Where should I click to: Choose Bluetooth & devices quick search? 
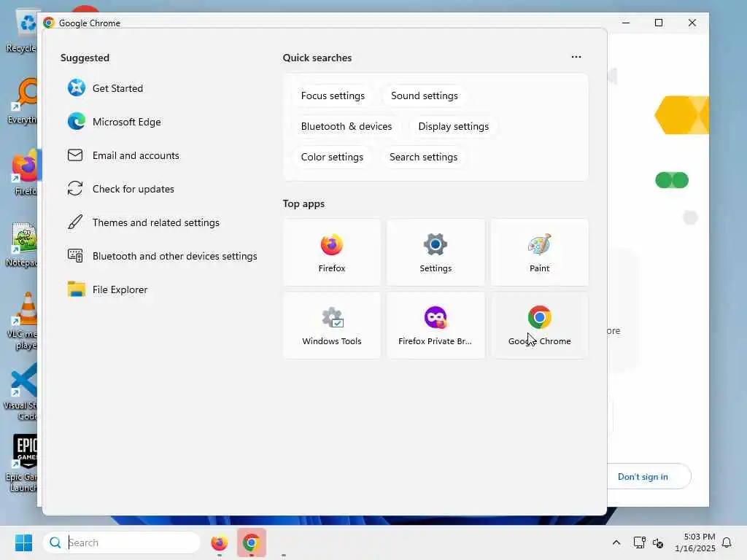pos(347,126)
